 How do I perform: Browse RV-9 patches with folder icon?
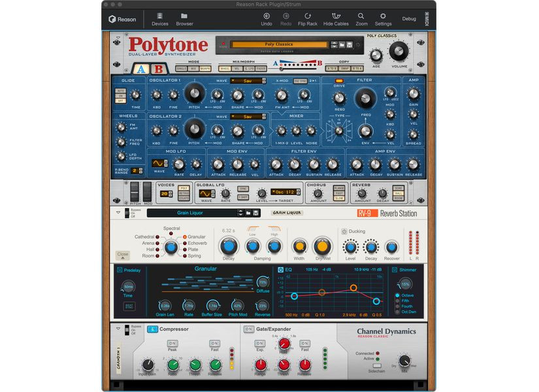tap(248, 213)
